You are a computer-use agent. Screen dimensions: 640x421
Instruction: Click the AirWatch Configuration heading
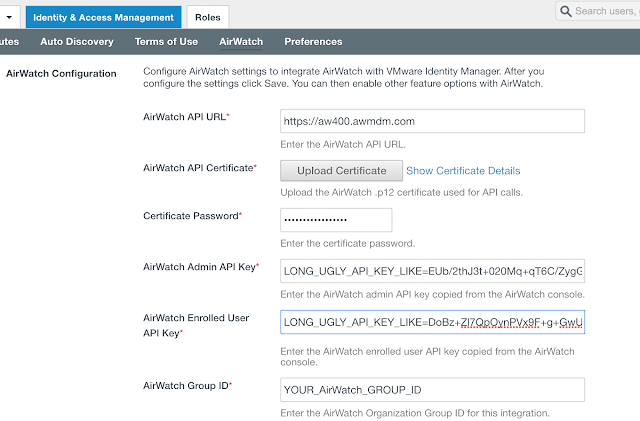(x=61, y=74)
